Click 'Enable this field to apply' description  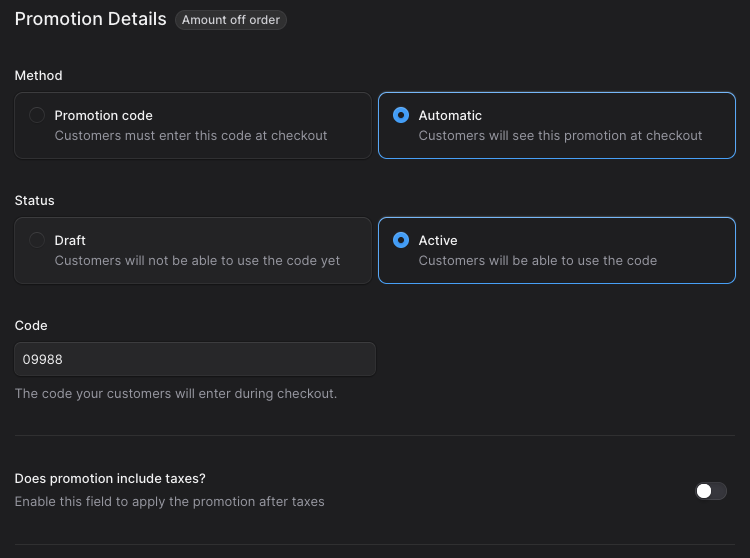click(x=169, y=501)
